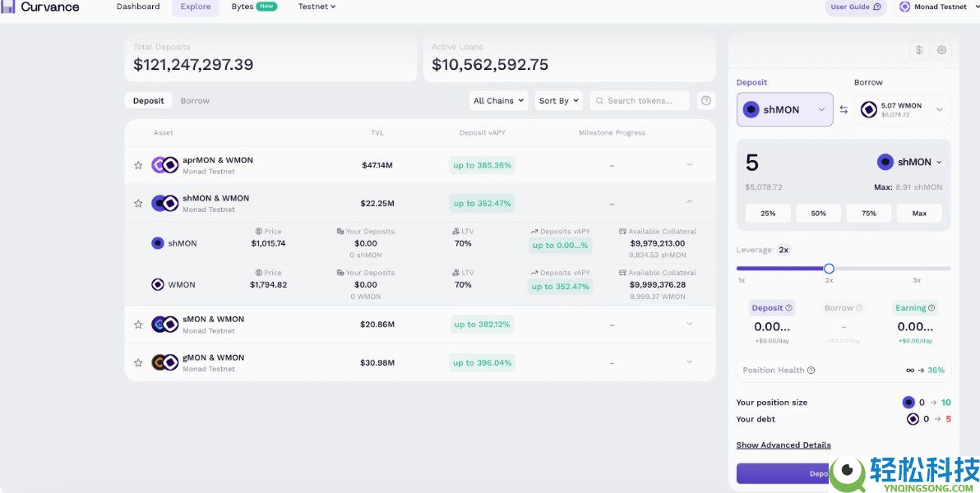
Task: Click the info icon next to Deposit stat
Action: coord(789,308)
